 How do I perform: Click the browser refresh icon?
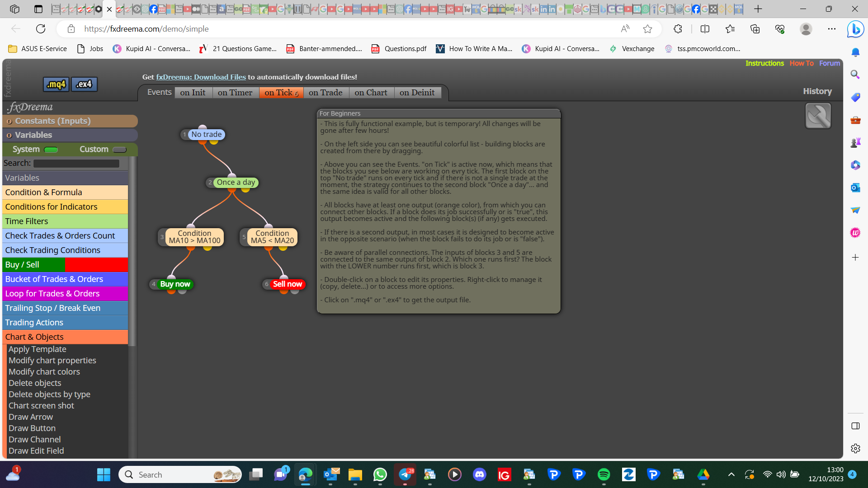(x=41, y=29)
